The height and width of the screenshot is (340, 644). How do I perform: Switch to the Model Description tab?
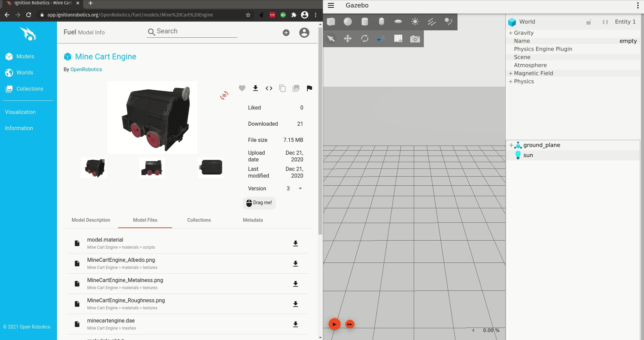pos(91,220)
